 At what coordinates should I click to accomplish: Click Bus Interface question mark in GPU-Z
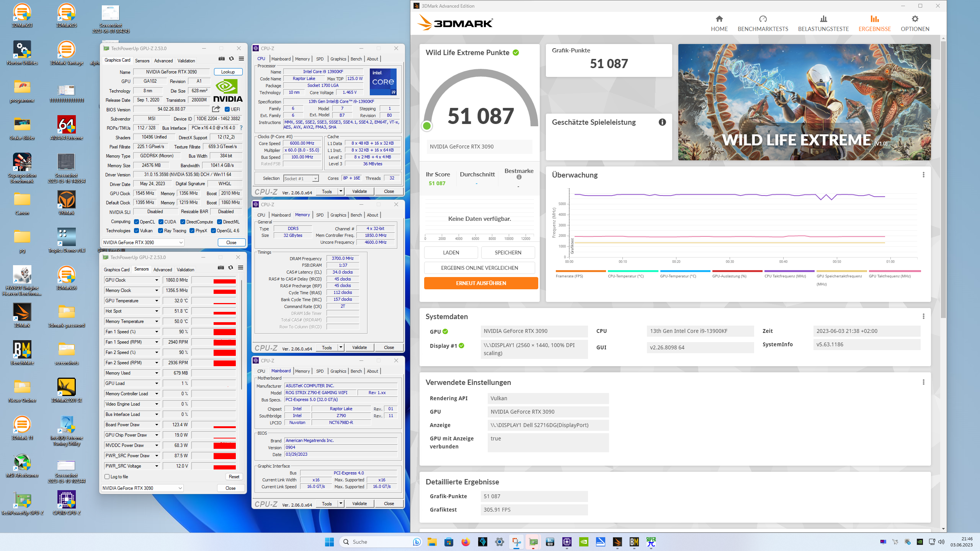click(x=241, y=128)
